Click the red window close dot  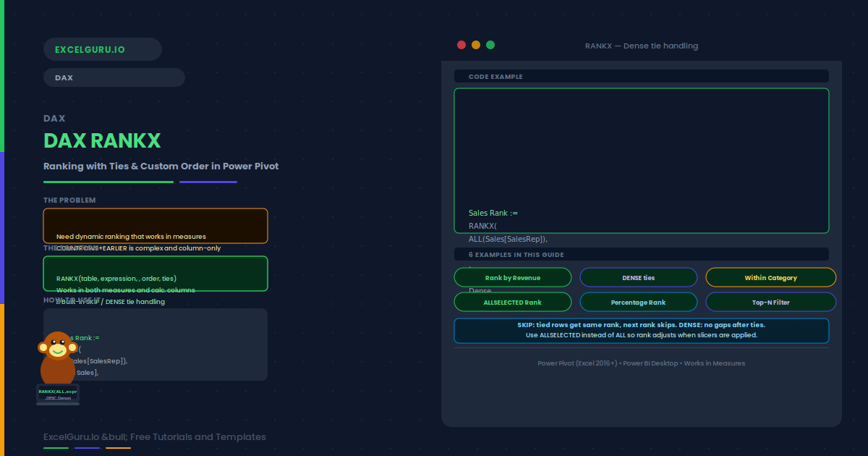(x=461, y=45)
